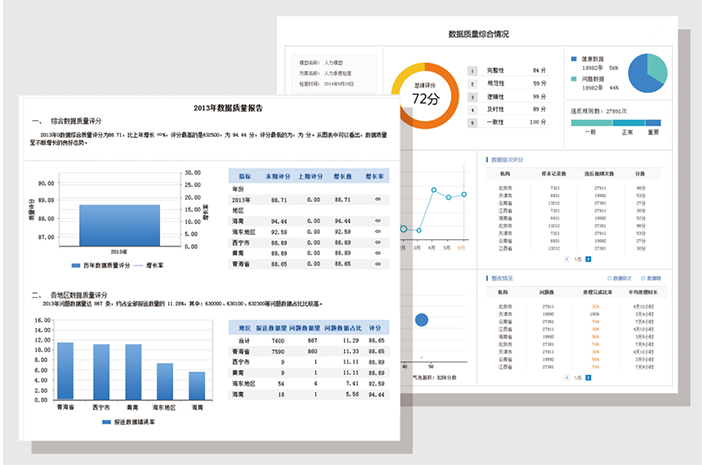
Task: Select first radio option in 整改情况 header
Action: [609, 278]
